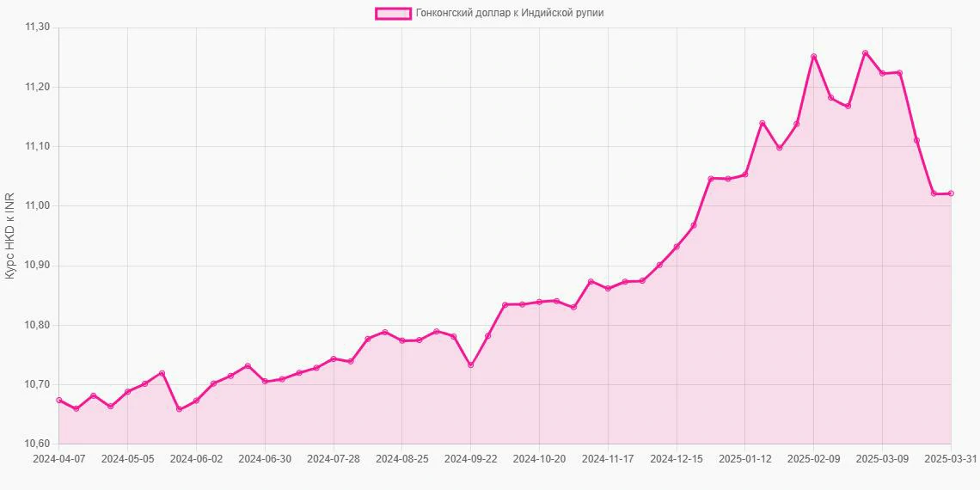
Task: Select the data point at 2025-03-09
Action: tap(882, 73)
